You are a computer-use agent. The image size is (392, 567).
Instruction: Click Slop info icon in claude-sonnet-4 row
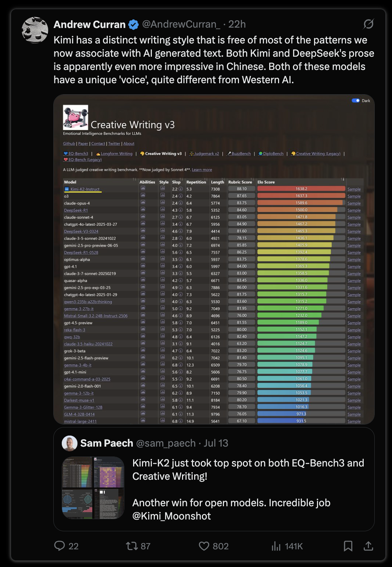181,217
